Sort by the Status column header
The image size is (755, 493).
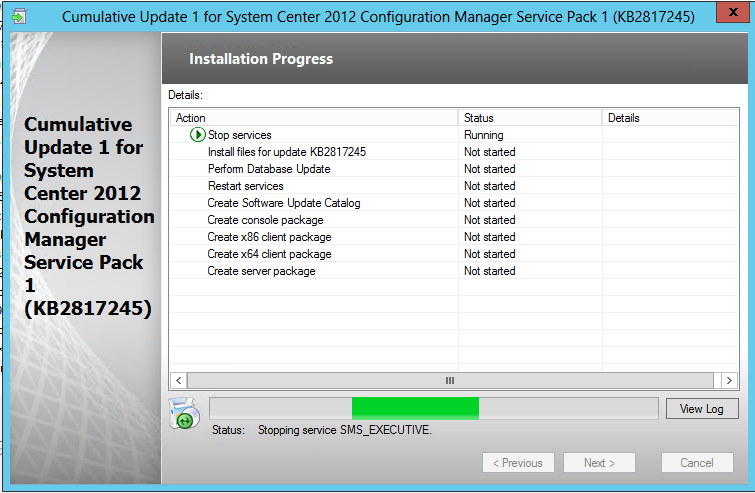[530, 118]
